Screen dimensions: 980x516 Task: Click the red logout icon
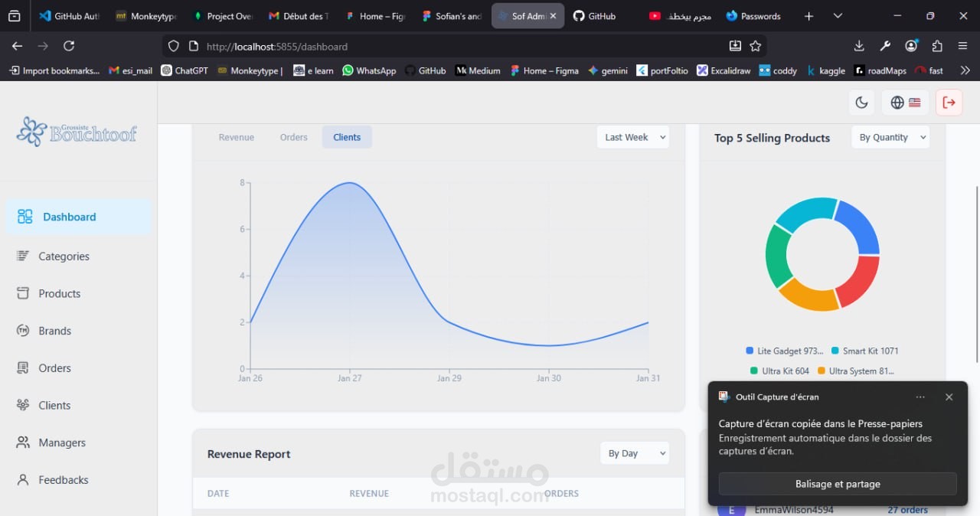949,103
